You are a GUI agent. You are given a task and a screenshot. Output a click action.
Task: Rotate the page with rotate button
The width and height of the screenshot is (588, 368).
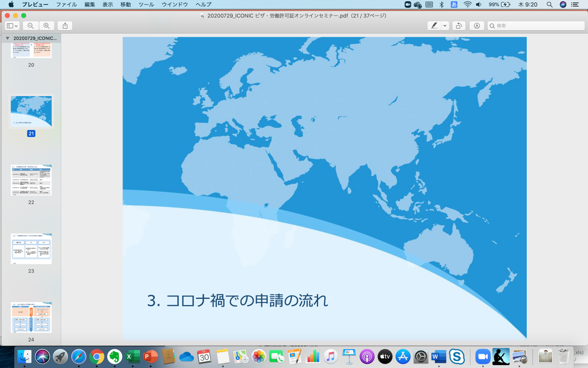(459, 26)
